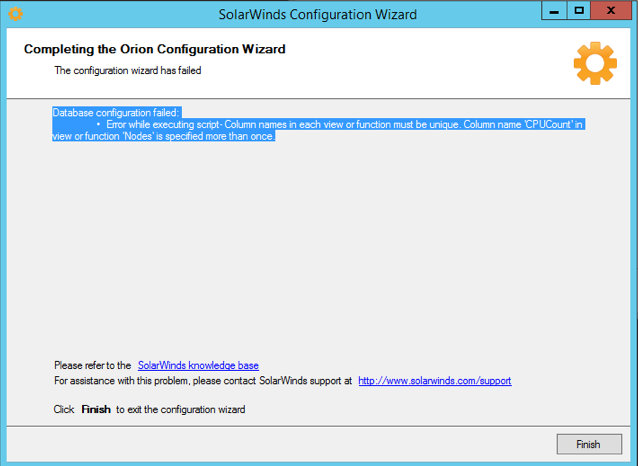Image resolution: width=638 pixels, height=466 pixels.
Task: Click the 'SolarWinds Configuration Wizard' window title
Action: tap(318, 15)
